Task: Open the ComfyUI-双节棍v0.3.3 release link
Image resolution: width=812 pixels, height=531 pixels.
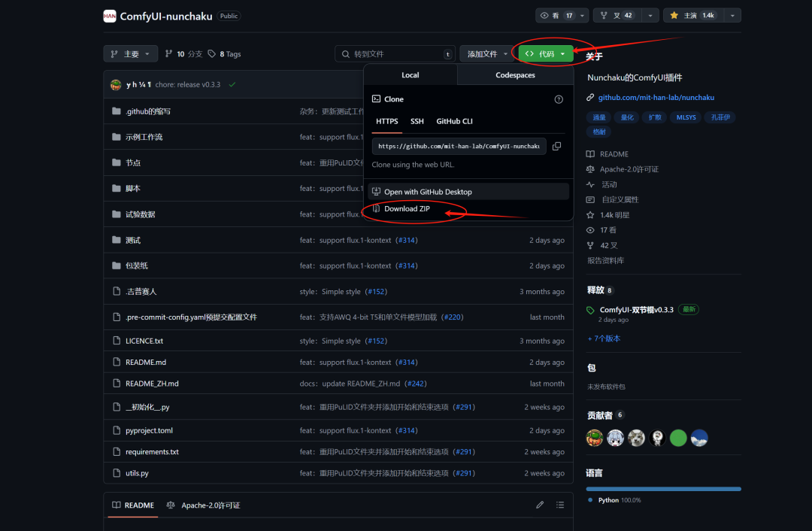Action: (637, 310)
